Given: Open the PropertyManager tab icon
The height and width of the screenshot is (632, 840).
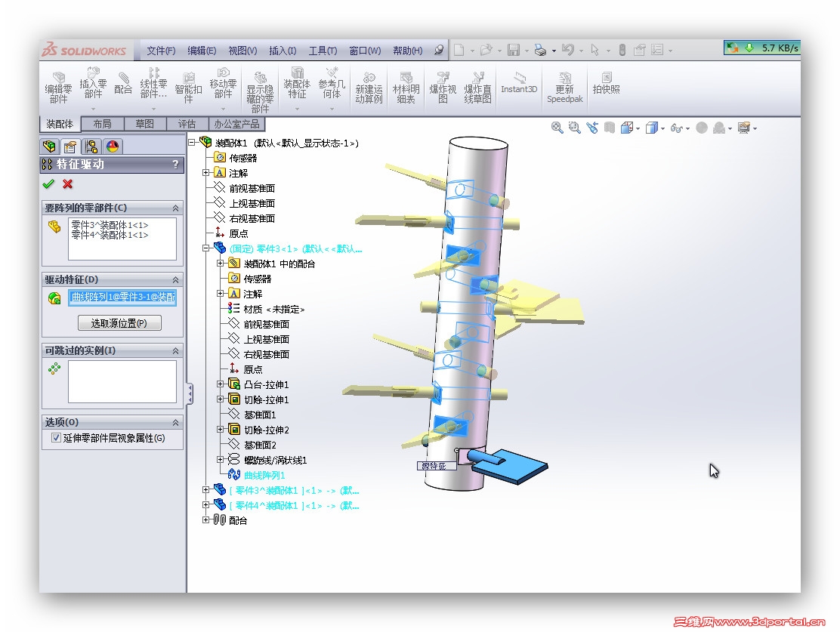Looking at the screenshot, I should coord(70,146).
